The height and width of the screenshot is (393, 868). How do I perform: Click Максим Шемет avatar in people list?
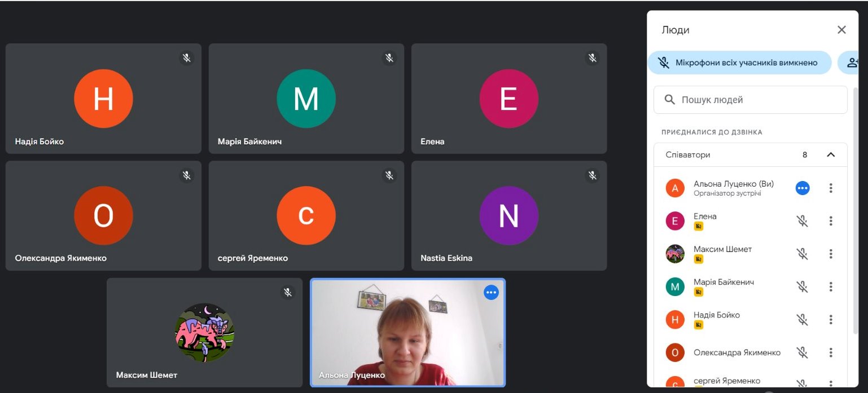pyautogui.click(x=675, y=254)
